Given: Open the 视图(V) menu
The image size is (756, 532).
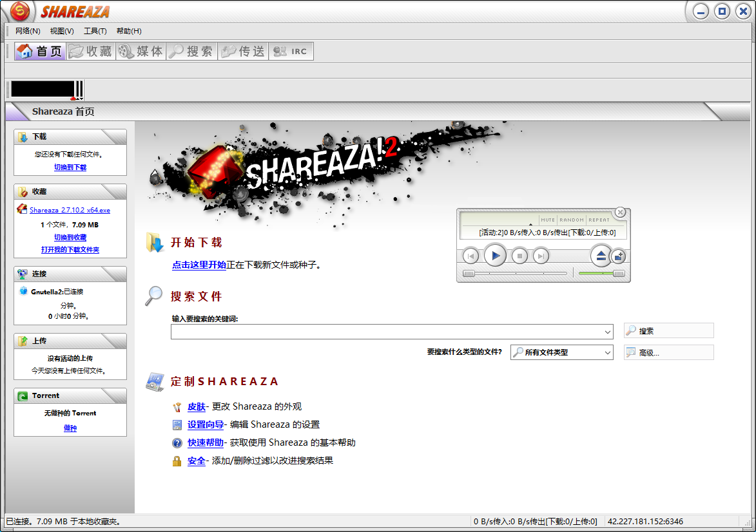Looking at the screenshot, I should [x=62, y=31].
